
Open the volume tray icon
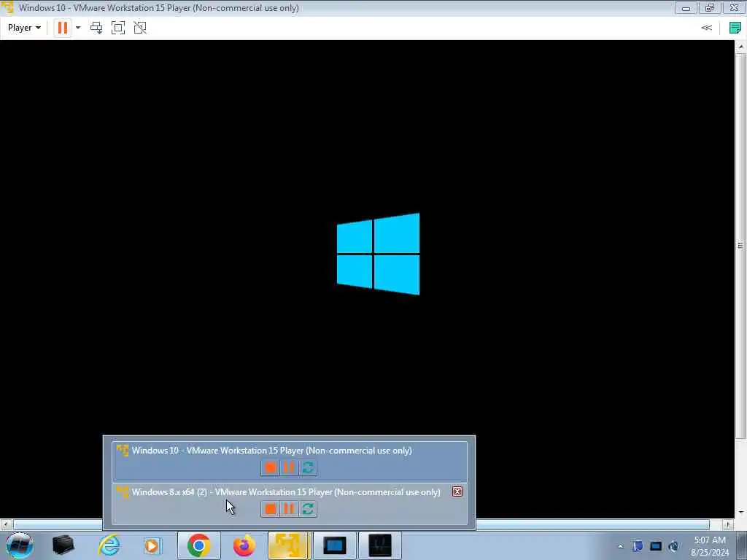tap(673, 546)
